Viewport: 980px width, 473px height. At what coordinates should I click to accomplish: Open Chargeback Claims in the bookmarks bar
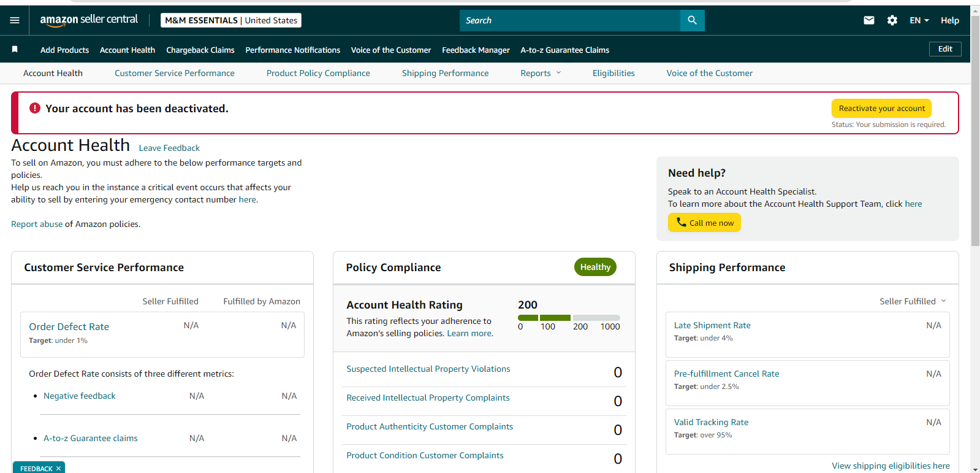point(200,50)
